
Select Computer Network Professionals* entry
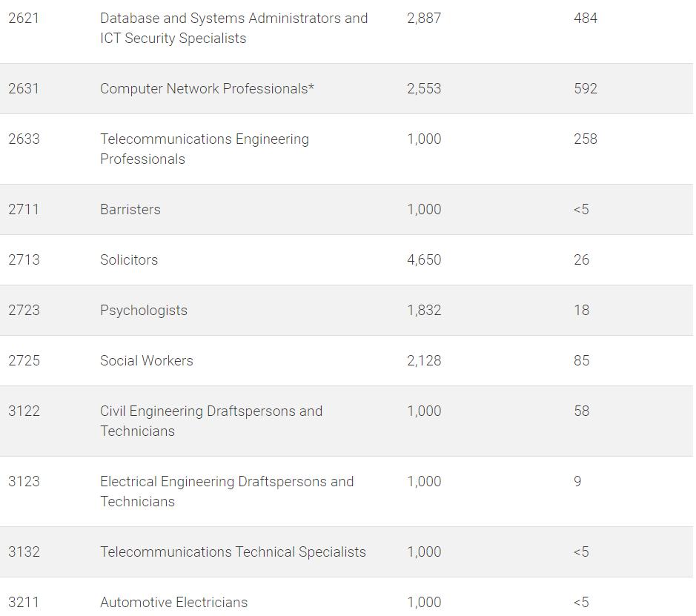pyautogui.click(x=207, y=88)
